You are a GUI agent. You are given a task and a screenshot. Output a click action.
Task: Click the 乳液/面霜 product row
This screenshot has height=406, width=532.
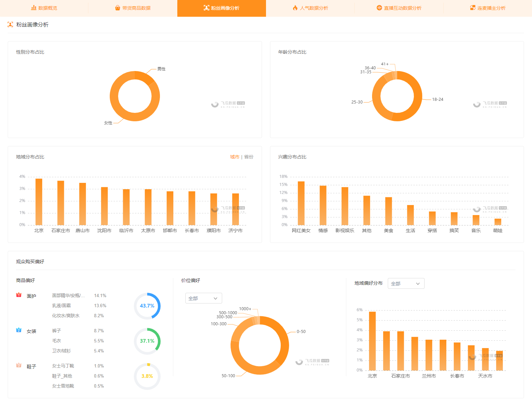click(79, 306)
